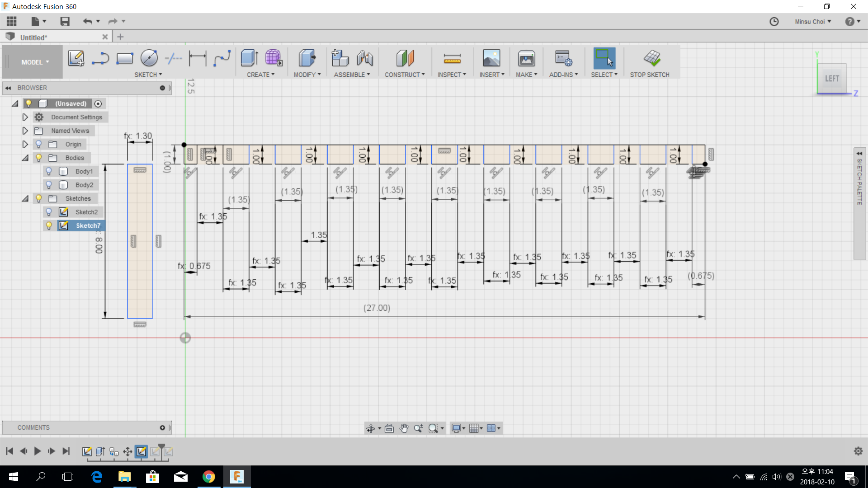Image resolution: width=868 pixels, height=488 pixels.
Task: Open the MODIFY menu
Action: (307, 75)
